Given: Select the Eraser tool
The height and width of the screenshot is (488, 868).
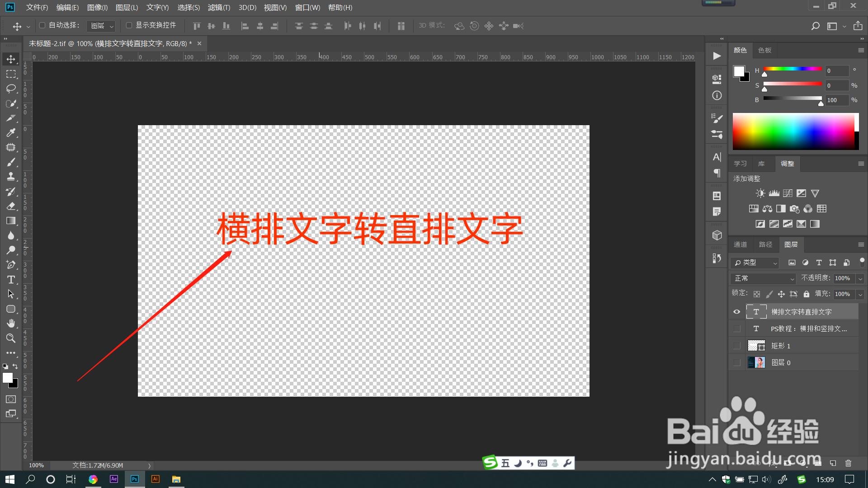Looking at the screenshot, I should pyautogui.click(x=11, y=206).
